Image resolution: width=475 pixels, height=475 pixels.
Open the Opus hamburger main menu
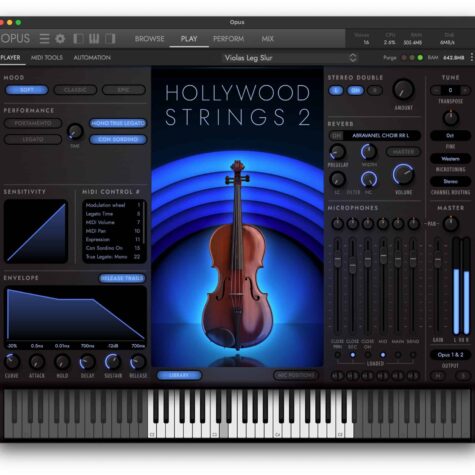(x=44, y=39)
